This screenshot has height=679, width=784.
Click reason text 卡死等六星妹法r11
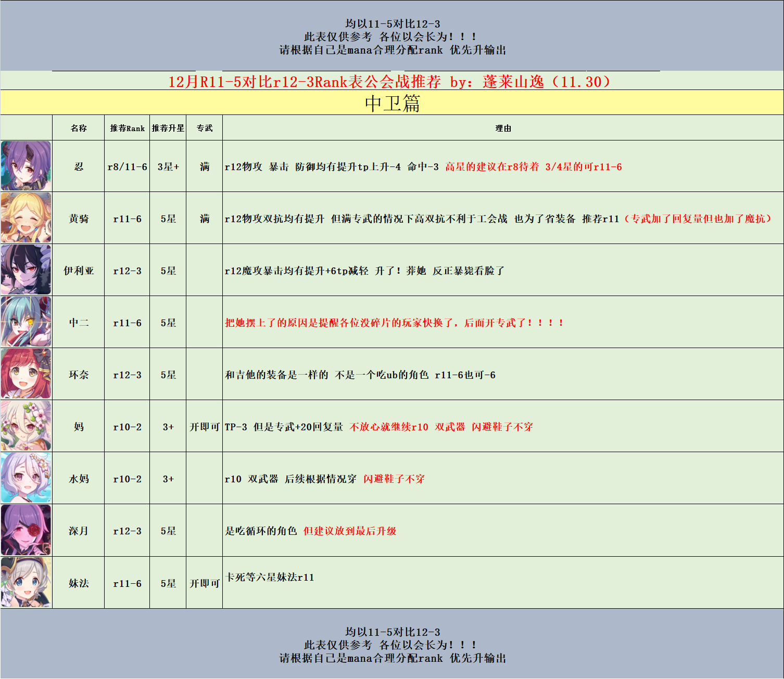[x=270, y=577]
